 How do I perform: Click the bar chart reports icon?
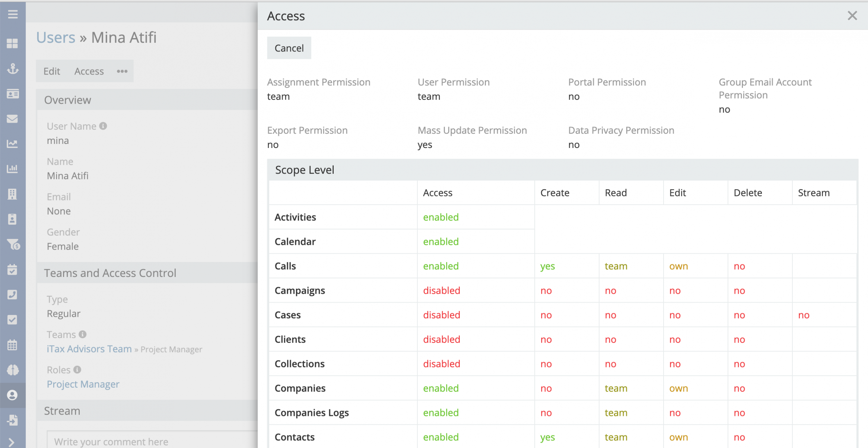12,169
